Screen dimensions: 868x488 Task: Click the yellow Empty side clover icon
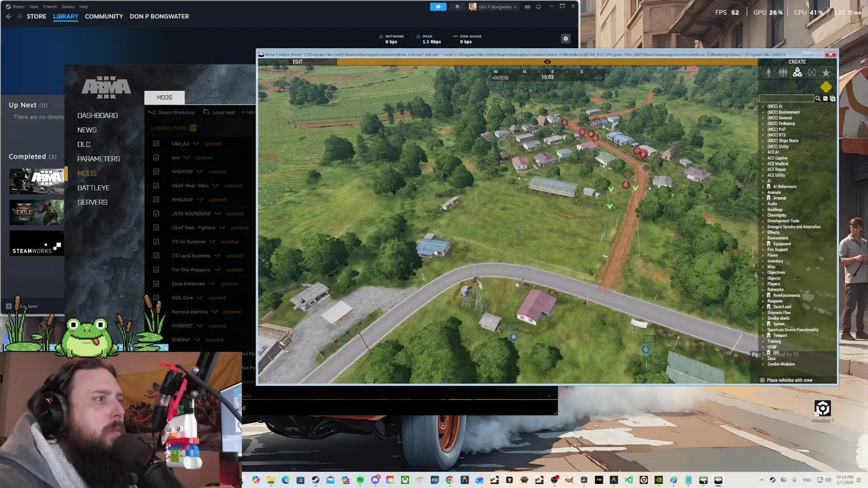(826, 87)
